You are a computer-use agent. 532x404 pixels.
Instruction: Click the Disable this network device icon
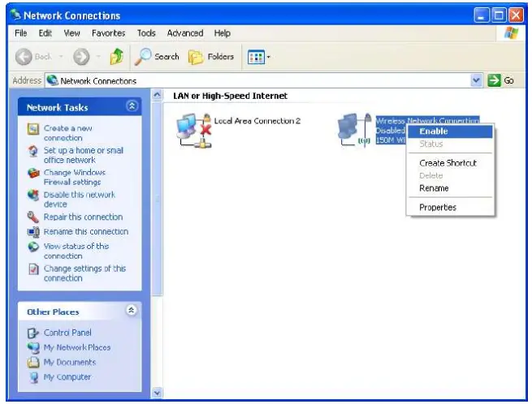coord(33,196)
